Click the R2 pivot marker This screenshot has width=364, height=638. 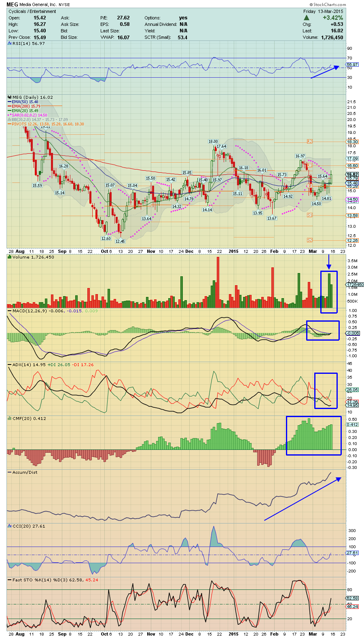click(x=310, y=142)
